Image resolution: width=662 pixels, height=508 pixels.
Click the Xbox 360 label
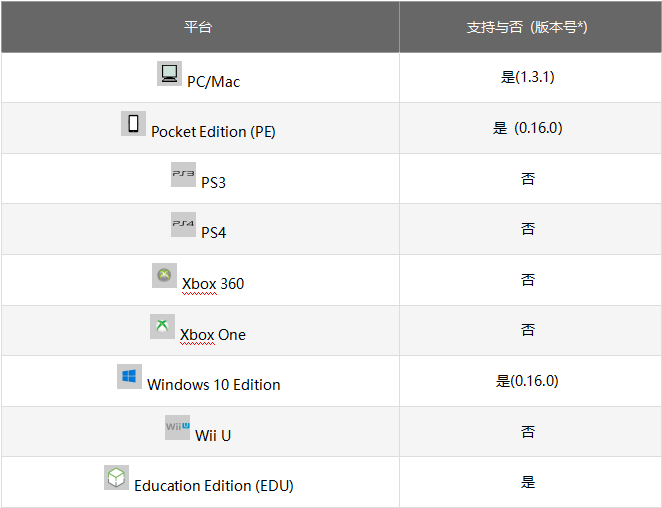(213, 284)
